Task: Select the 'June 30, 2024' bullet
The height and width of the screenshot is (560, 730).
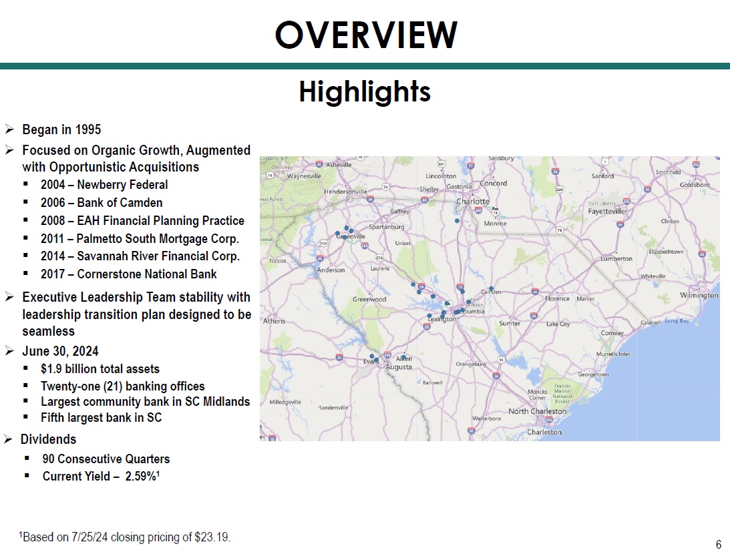Action: [x=61, y=351]
